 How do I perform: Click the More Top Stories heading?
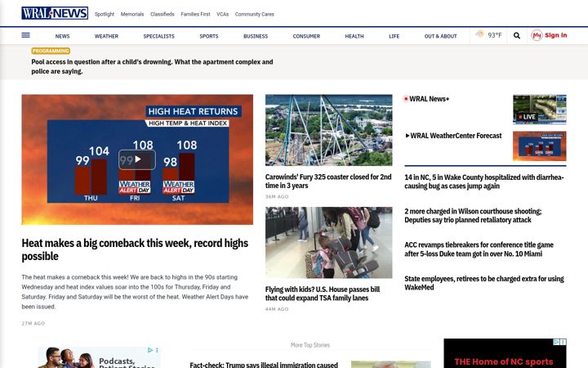[x=310, y=345]
